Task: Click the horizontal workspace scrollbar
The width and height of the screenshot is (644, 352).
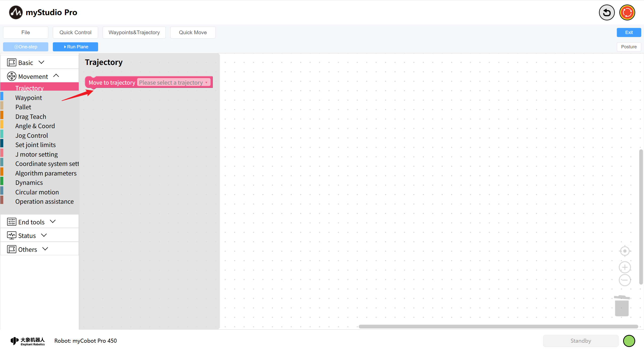Action: [498, 327]
